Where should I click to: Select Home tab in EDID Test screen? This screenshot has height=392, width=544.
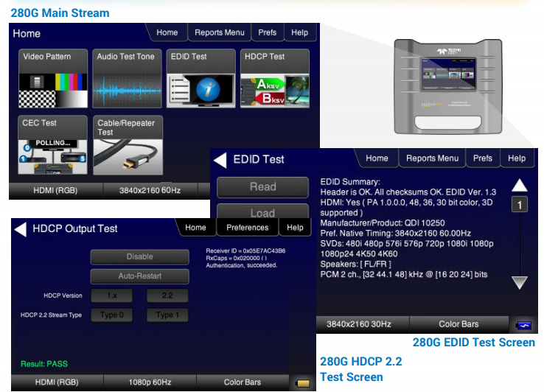pyautogui.click(x=377, y=158)
